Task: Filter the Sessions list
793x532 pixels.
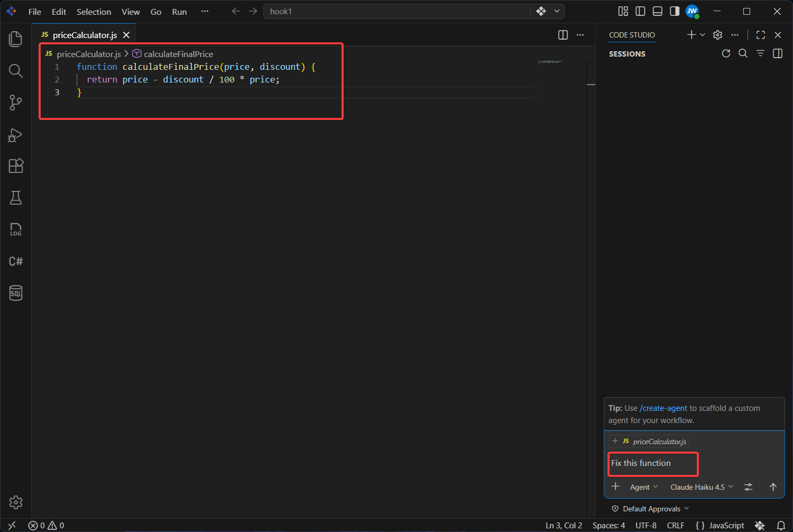Action: 760,53
